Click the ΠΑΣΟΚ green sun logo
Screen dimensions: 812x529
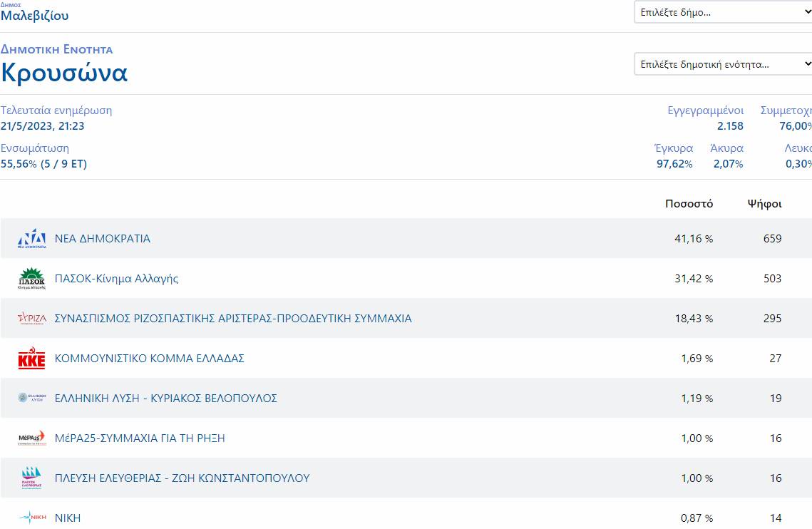click(x=31, y=278)
